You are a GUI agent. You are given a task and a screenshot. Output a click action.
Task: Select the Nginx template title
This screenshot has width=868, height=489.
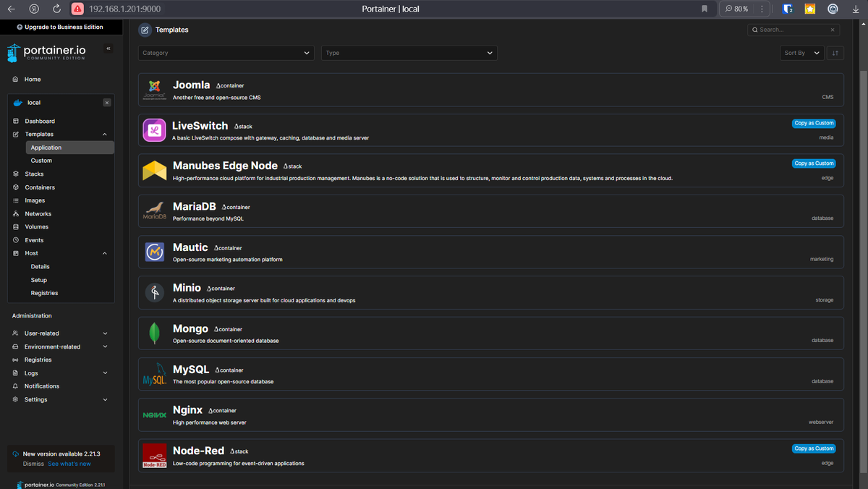click(x=187, y=409)
